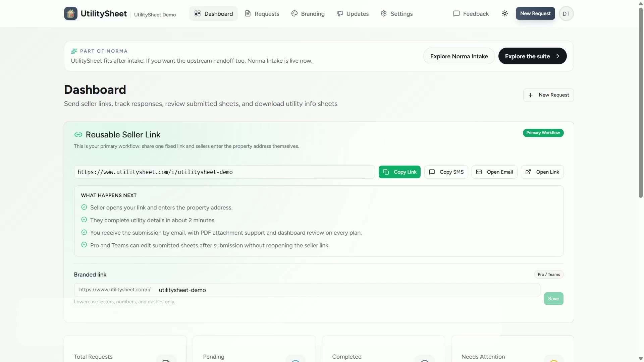This screenshot has width=644, height=362.
Task: Click the 'Branded link' label
Action: coord(90,275)
